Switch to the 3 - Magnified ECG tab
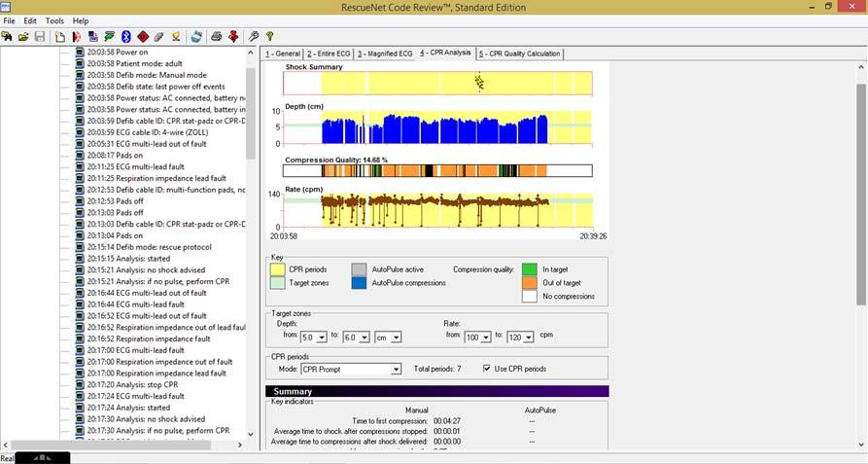Screen dimensions: 868x464 pos(385,54)
